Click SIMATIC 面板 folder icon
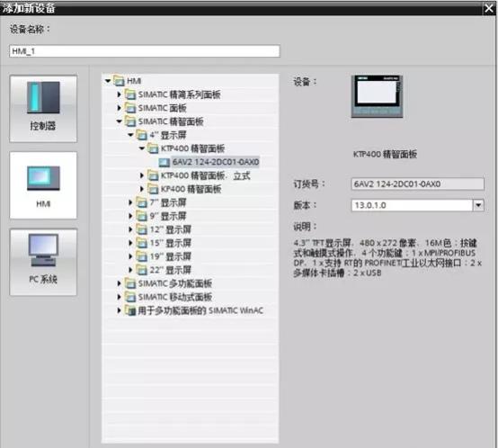The width and height of the screenshot is (498, 448). click(130, 108)
